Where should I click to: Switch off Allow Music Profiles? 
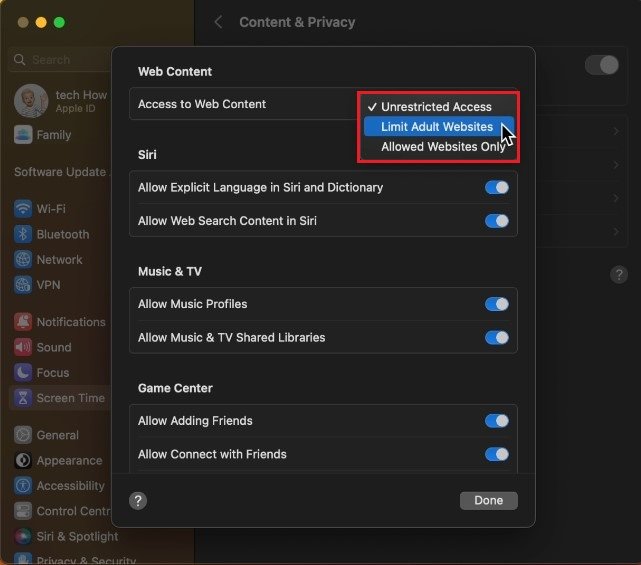click(x=497, y=304)
